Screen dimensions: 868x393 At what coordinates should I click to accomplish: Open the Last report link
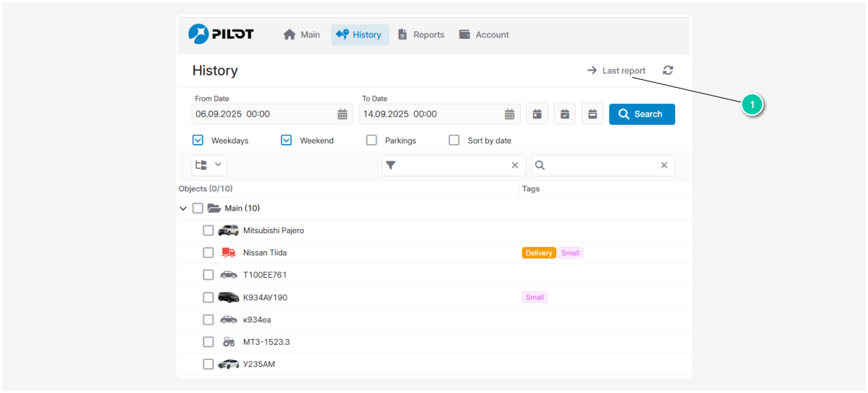pyautogui.click(x=616, y=71)
